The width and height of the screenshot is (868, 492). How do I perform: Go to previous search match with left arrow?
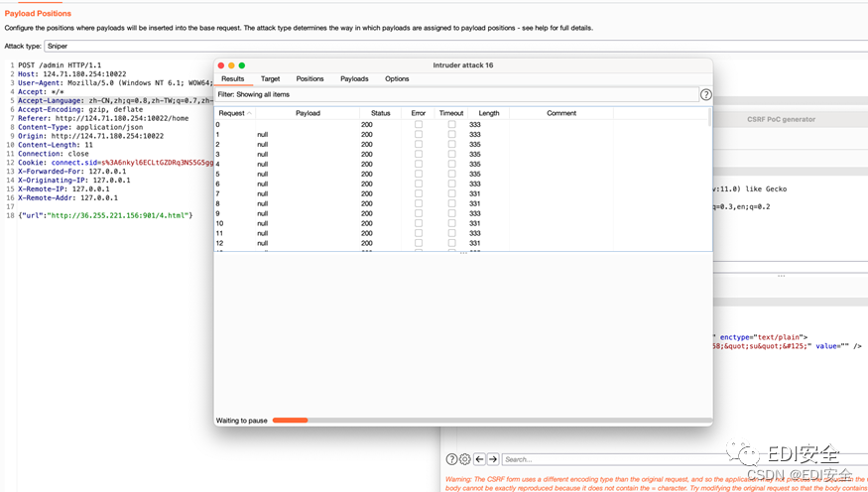480,459
